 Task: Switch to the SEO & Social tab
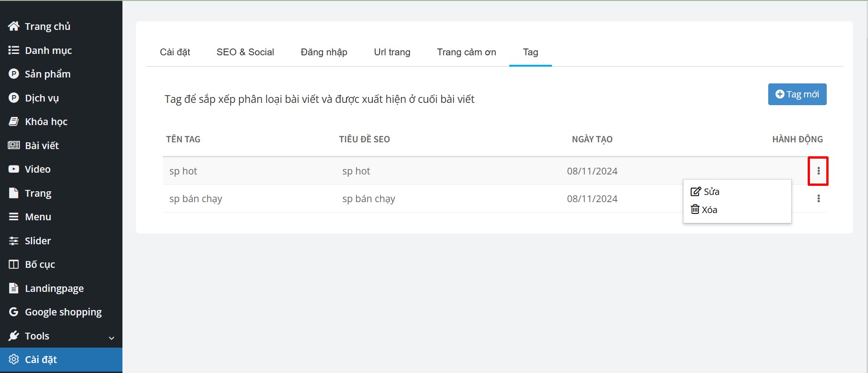coord(245,52)
